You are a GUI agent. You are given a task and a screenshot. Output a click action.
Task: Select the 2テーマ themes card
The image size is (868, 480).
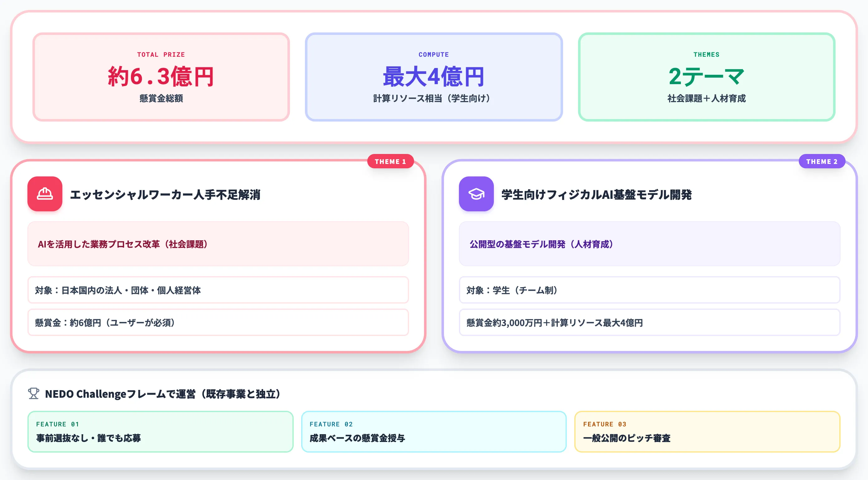706,77
